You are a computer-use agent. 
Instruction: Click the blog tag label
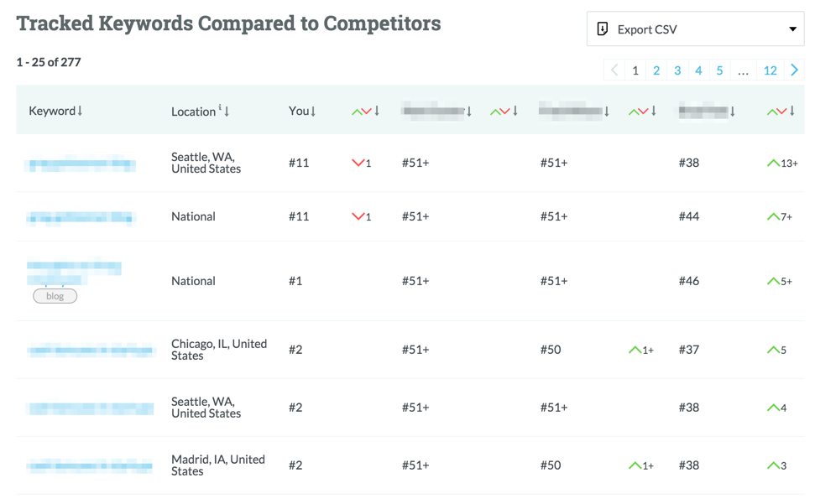click(55, 296)
